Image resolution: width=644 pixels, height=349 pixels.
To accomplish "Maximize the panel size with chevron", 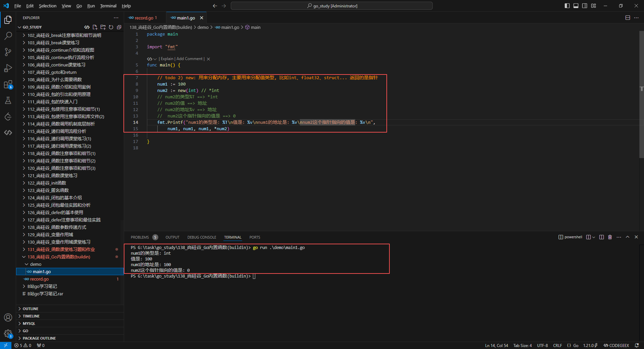I will [x=628, y=237].
